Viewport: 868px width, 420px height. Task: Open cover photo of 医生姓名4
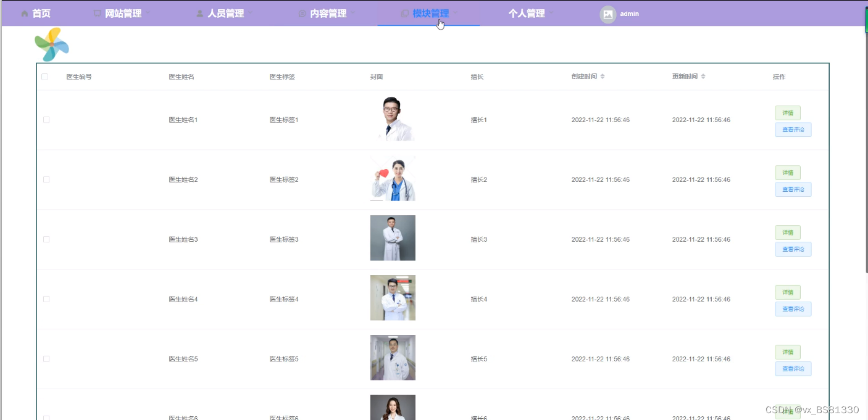tap(393, 298)
